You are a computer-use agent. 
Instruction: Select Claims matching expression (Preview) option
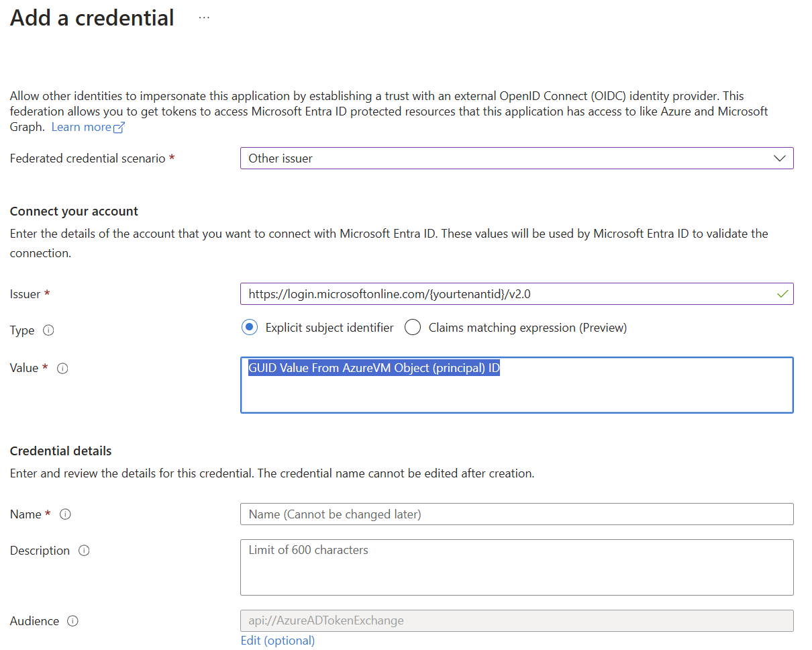pos(413,328)
